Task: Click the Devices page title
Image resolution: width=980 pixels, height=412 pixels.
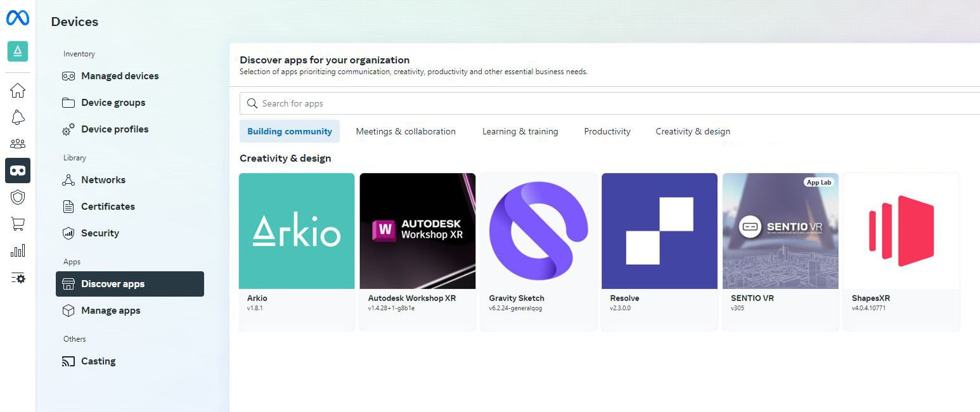Action: click(x=75, y=22)
